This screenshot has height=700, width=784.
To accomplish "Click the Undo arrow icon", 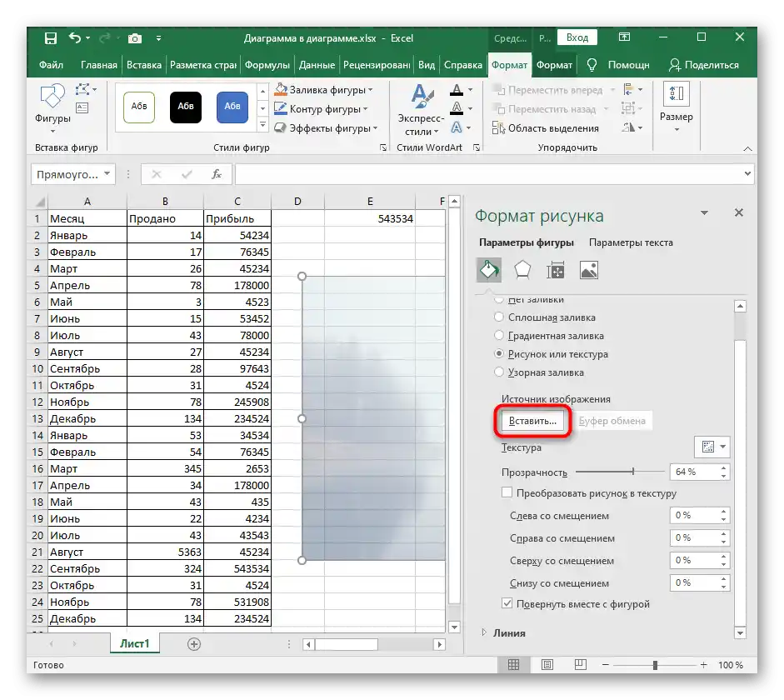I will coord(76,38).
